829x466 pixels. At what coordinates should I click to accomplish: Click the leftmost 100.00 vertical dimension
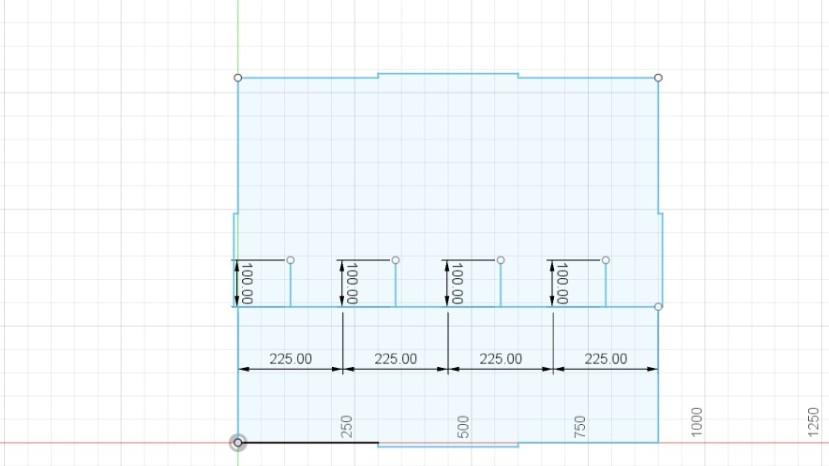tap(246, 284)
